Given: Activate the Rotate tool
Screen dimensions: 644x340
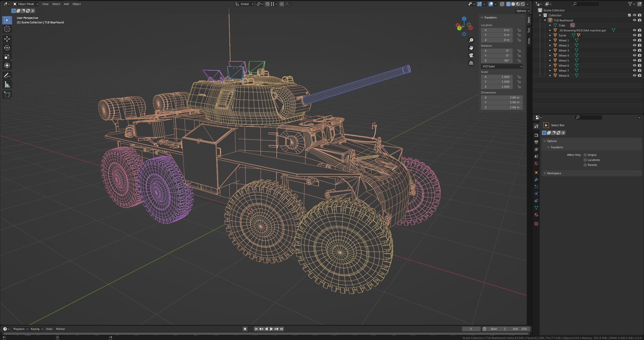Looking at the screenshot, I should coord(7,48).
